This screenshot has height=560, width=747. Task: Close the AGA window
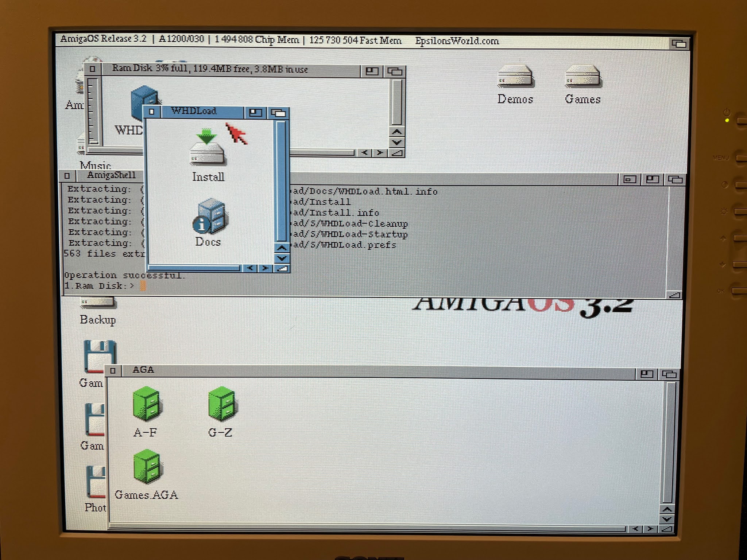(x=113, y=371)
